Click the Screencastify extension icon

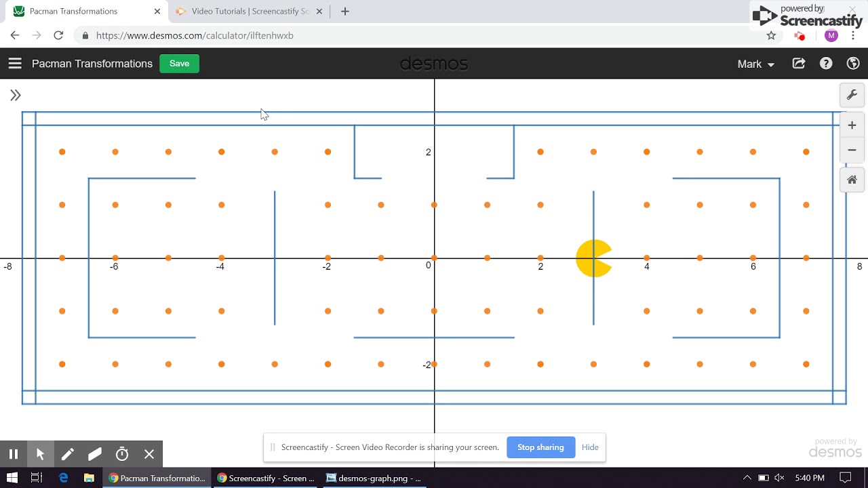800,35
